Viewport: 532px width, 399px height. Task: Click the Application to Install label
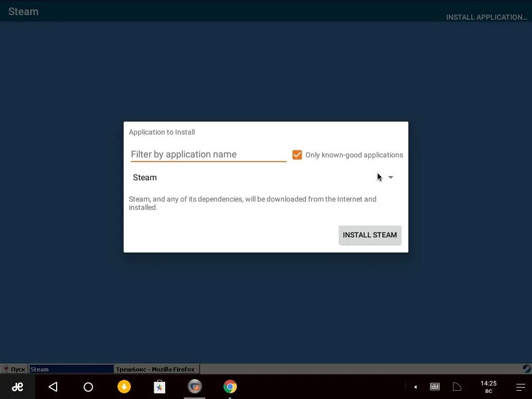(x=162, y=132)
